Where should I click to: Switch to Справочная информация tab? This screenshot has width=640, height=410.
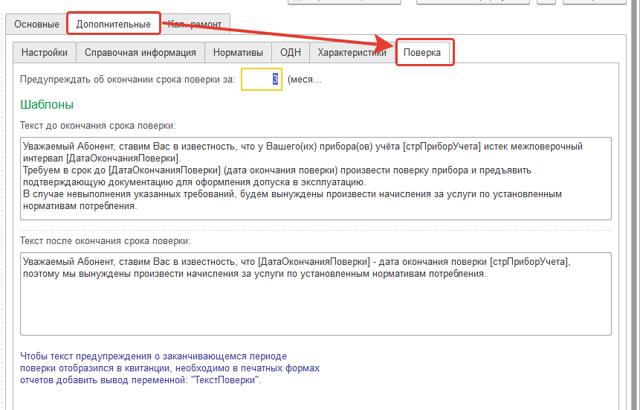pyautogui.click(x=140, y=52)
